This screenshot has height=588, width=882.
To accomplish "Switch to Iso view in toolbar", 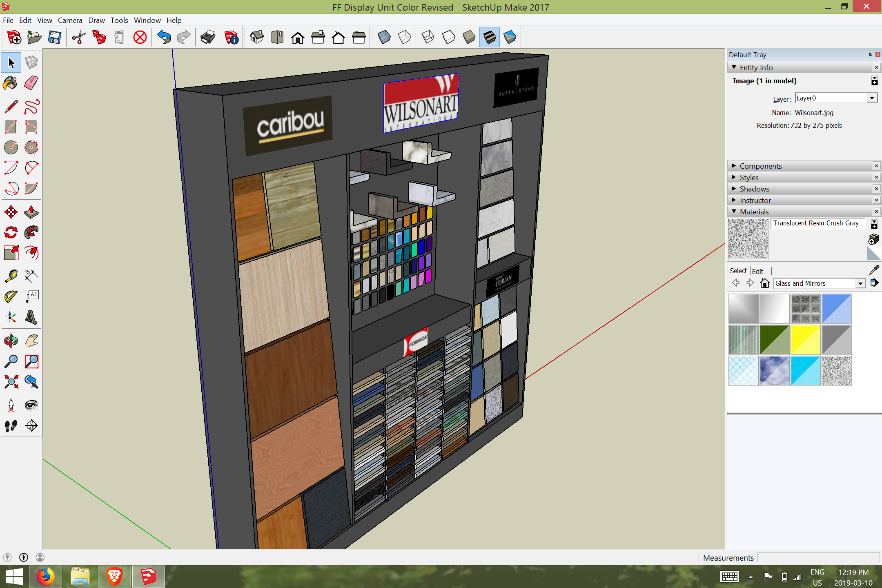I will pos(257,38).
